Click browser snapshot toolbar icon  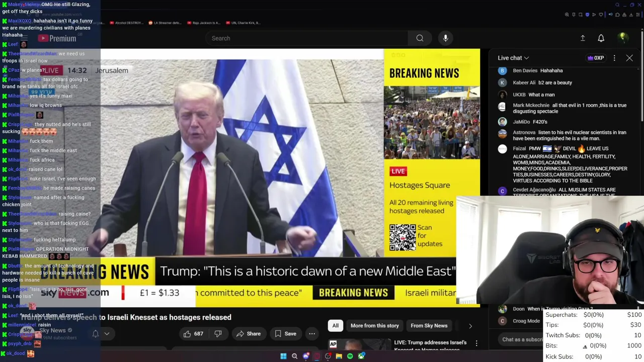tap(581, 15)
